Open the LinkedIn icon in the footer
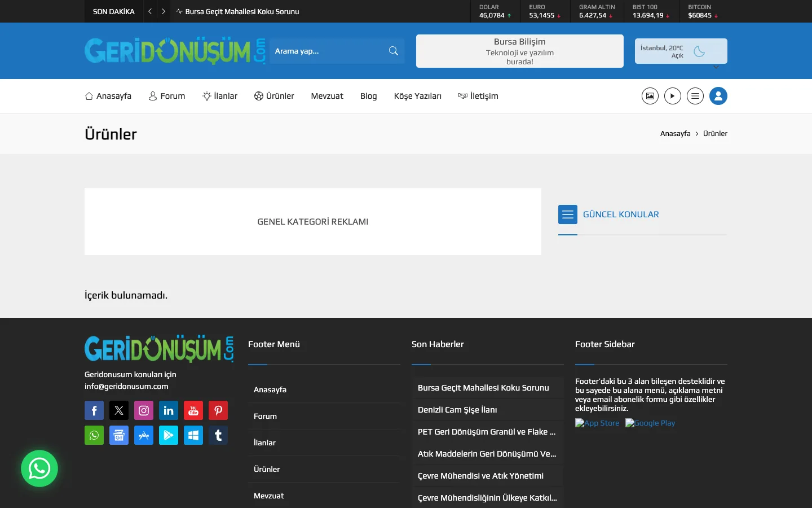Screen dimensions: 812x508 pos(169,410)
